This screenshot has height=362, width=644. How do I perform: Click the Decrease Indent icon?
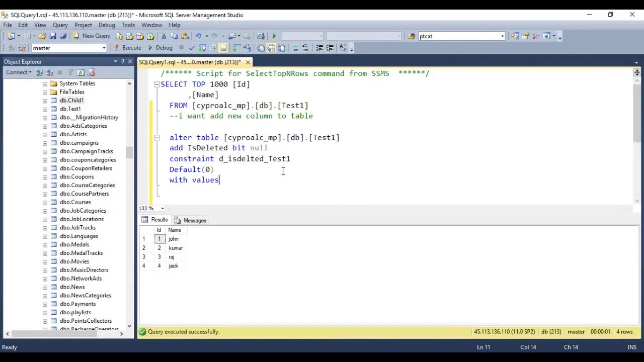319,48
